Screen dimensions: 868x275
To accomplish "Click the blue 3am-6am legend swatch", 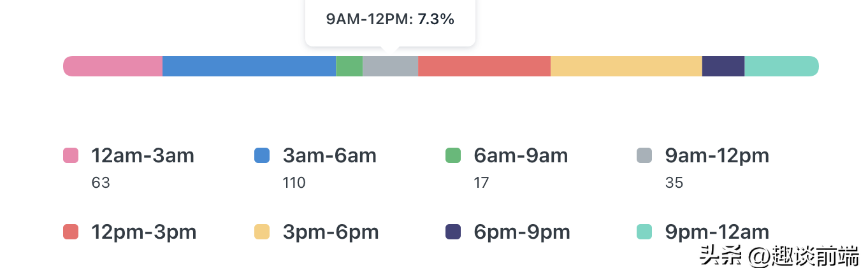I will (262, 155).
